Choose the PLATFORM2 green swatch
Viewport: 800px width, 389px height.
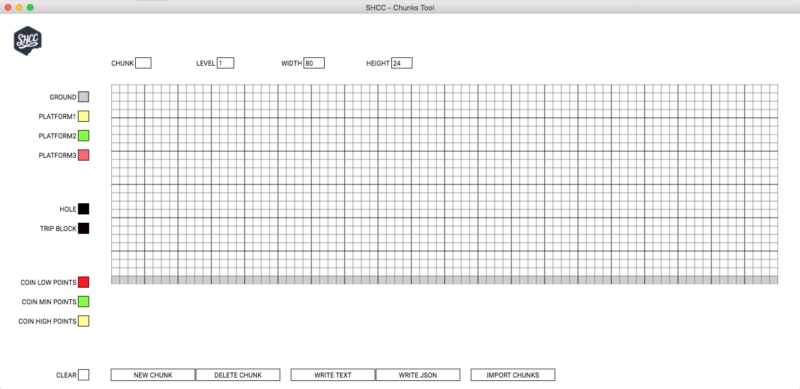point(84,136)
